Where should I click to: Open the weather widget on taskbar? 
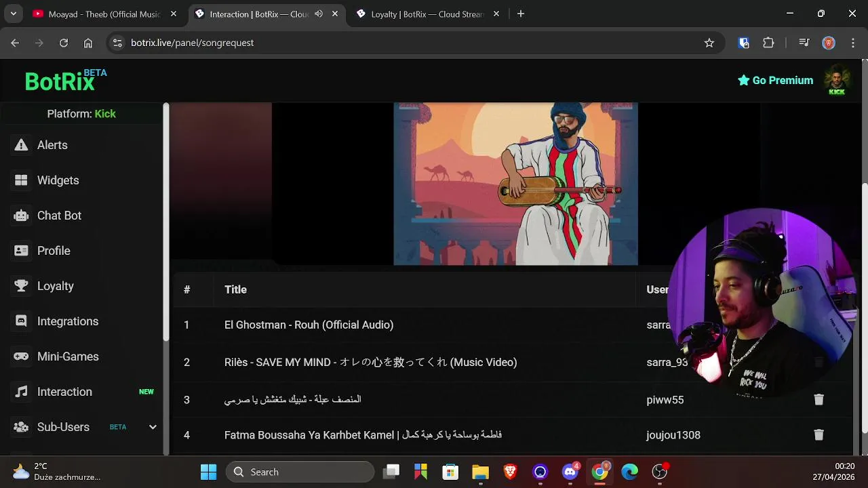click(x=57, y=472)
